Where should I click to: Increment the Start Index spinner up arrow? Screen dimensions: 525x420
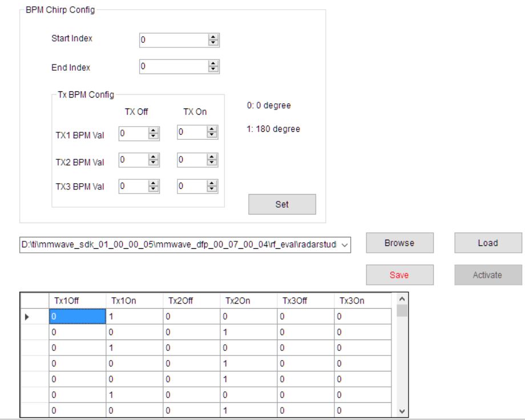pyautogui.click(x=213, y=37)
